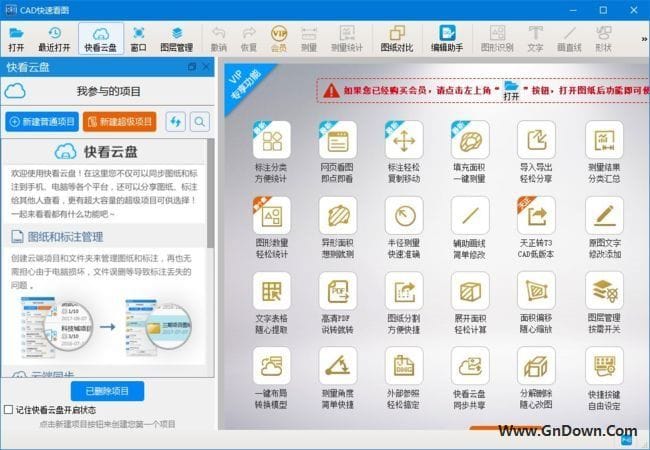Refresh the project list with sync icon
The width and height of the screenshot is (650, 450).
tap(175, 122)
